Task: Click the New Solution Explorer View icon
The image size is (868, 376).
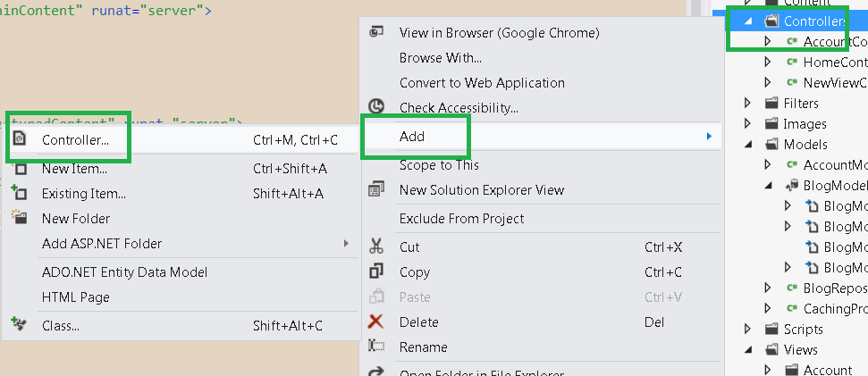Action: point(376,190)
